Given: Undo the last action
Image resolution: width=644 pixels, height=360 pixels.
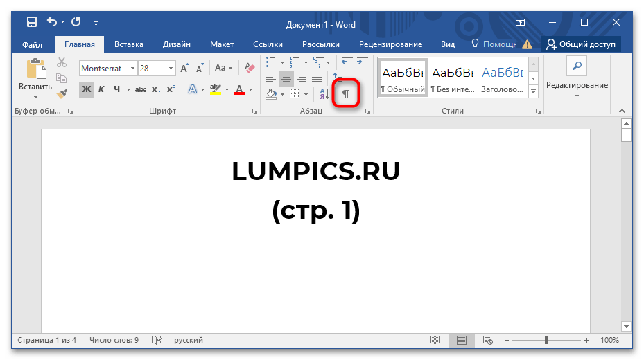Looking at the screenshot, I should [x=52, y=21].
